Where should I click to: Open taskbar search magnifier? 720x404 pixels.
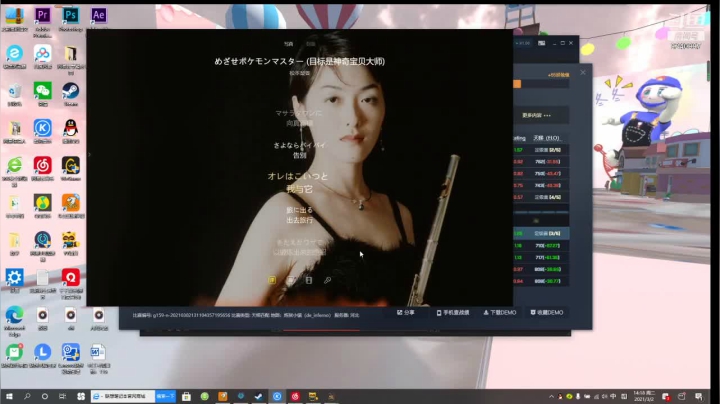[27, 396]
